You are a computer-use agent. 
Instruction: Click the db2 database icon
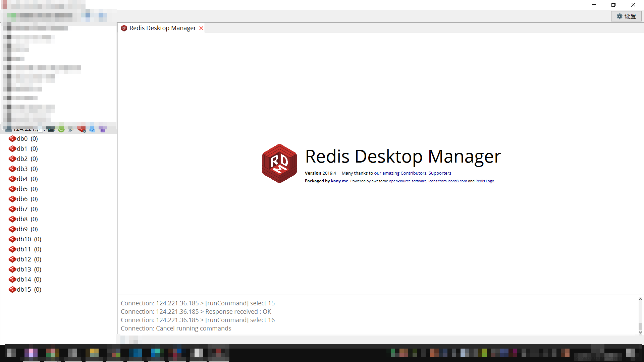(12, 159)
